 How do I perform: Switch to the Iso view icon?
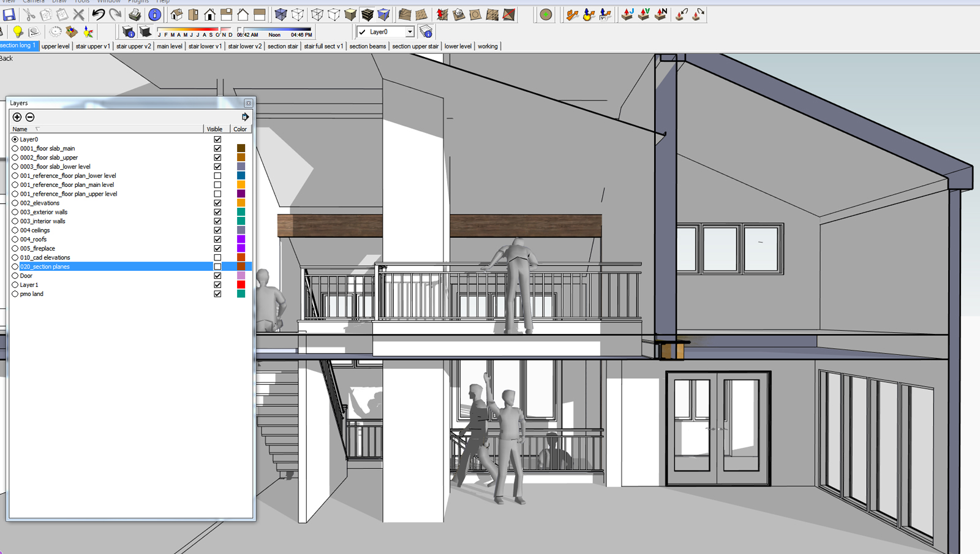click(x=176, y=14)
